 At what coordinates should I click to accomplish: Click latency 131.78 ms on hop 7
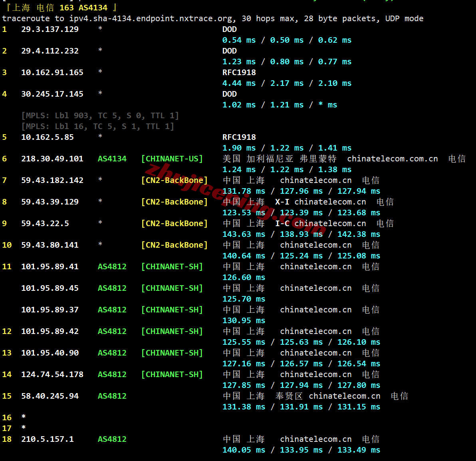click(244, 191)
